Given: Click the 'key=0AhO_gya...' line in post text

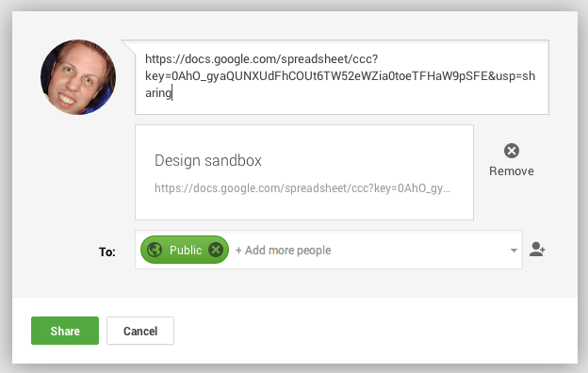Looking at the screenshot, I should coord(340,76).
